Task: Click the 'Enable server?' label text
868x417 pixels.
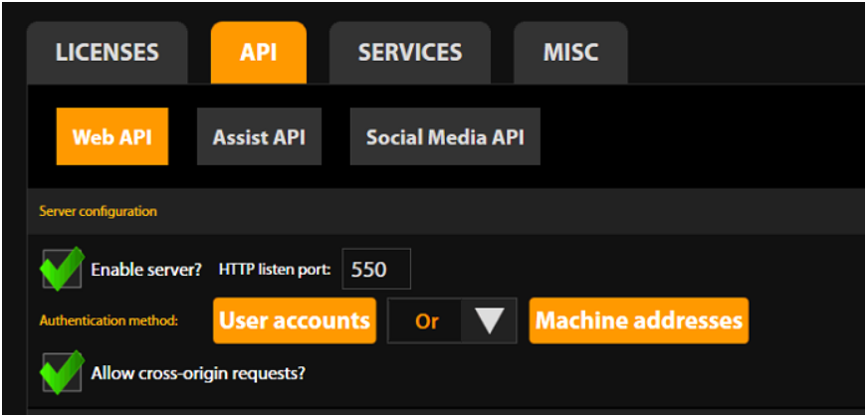Action: click(146, 270)
